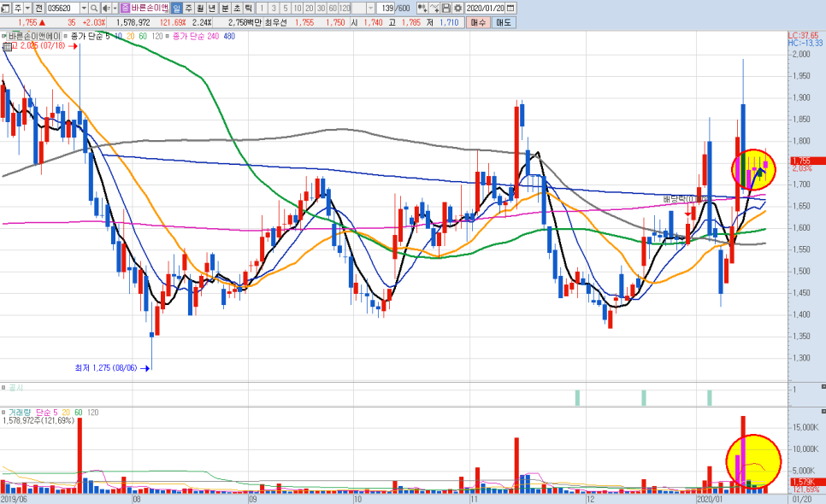Click the 매수 buy button
This screenshot has height=504, width=826.
[x=478, y=22]
